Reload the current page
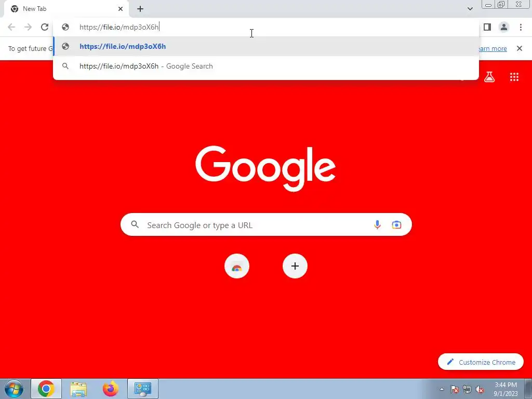The height and width of the screenshot is (399, 532). (x=45, y=27)
